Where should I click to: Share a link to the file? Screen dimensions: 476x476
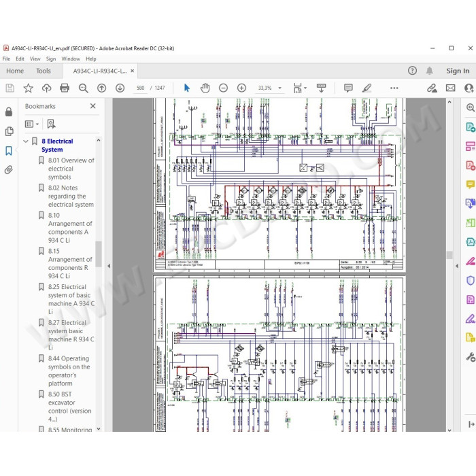[x=432, y=88]
